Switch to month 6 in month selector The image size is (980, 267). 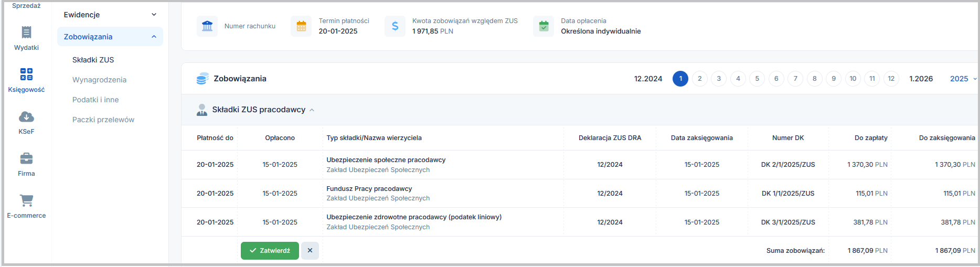(776, 79)
